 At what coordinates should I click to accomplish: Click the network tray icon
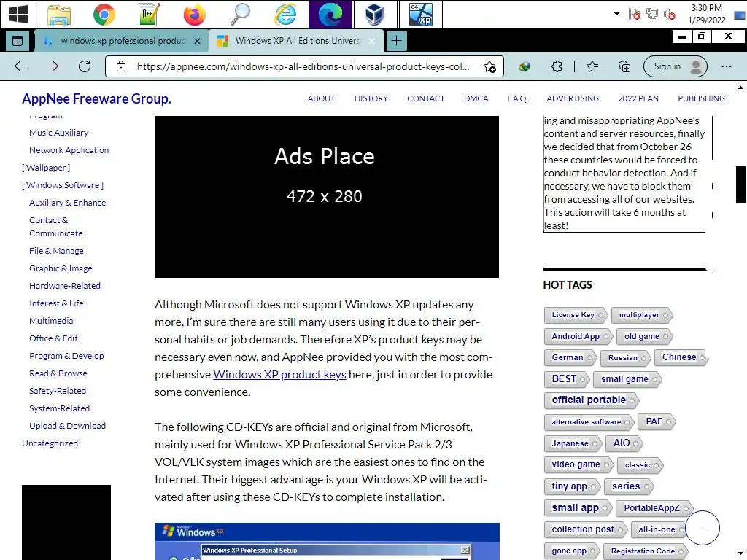651,15
